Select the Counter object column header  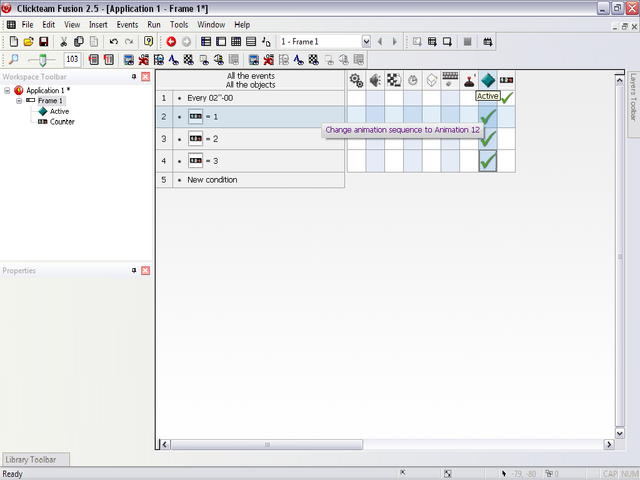click(x=507, y=80)
